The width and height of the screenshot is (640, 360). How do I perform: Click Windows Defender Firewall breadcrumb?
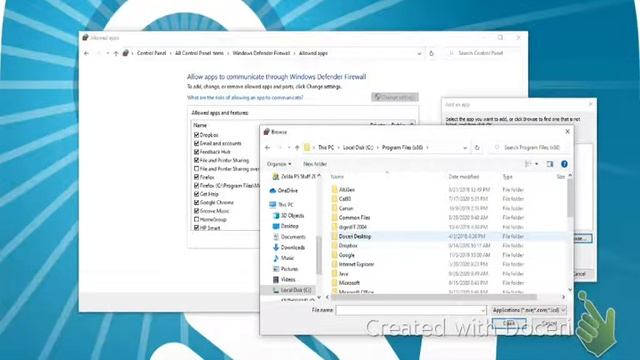pos(261,53)
